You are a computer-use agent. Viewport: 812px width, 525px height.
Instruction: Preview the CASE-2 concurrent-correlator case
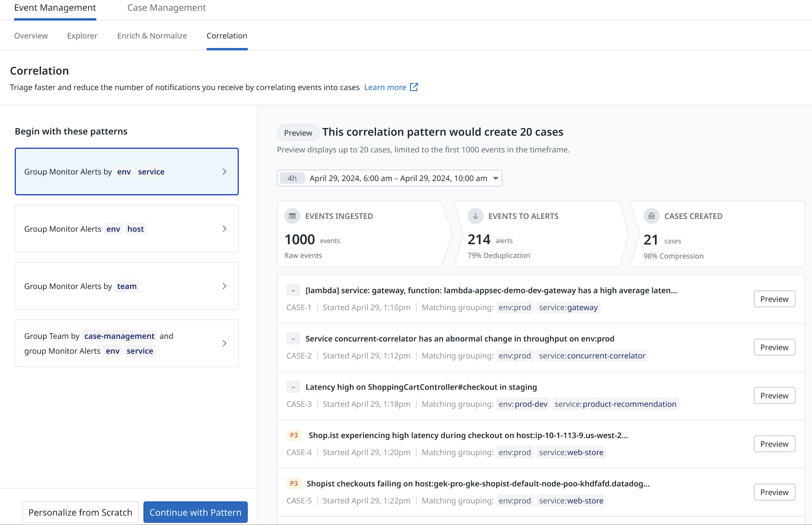(774, 347)
